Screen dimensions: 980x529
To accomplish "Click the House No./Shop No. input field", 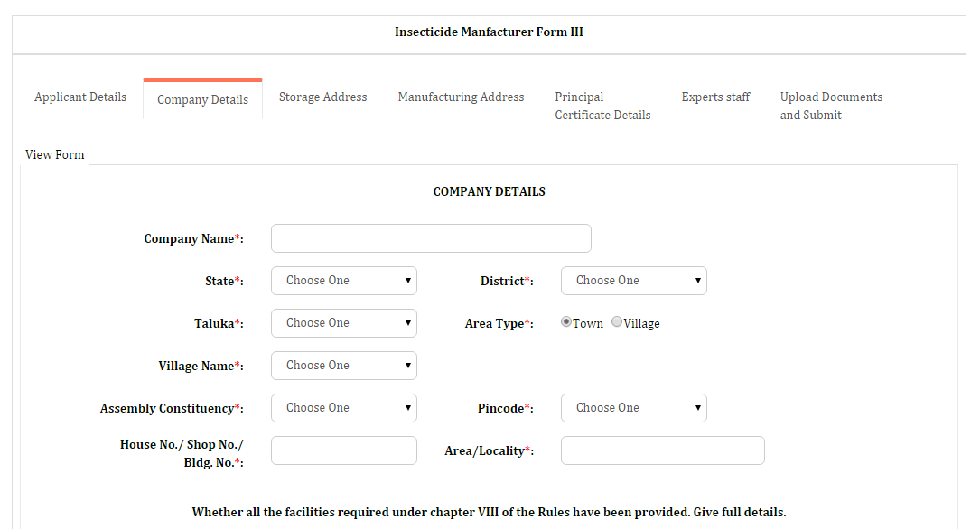I will (x=344, y=450).
